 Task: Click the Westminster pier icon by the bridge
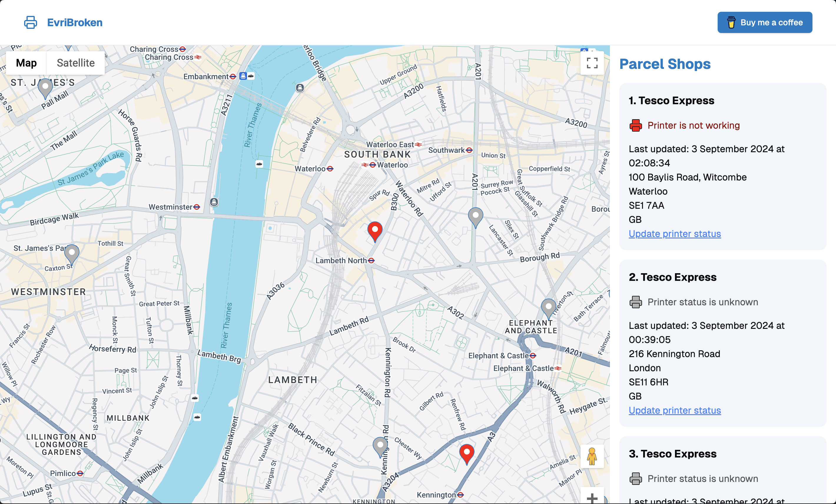coord(214,202)
